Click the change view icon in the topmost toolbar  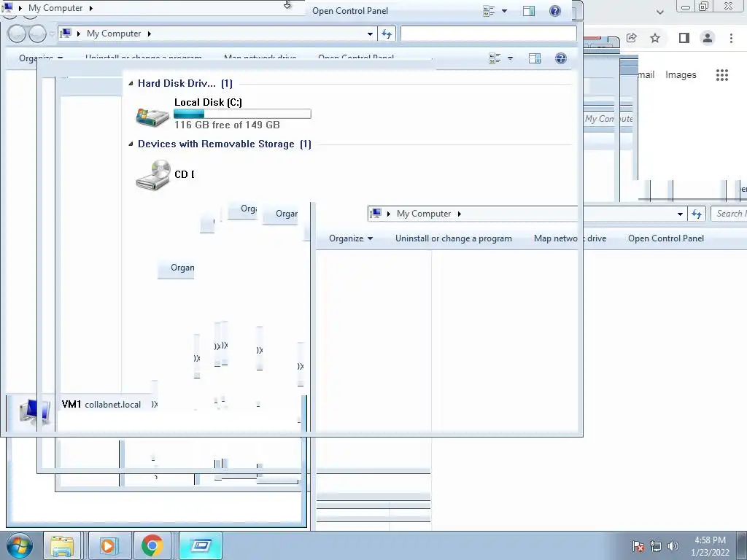coord(489,11)
